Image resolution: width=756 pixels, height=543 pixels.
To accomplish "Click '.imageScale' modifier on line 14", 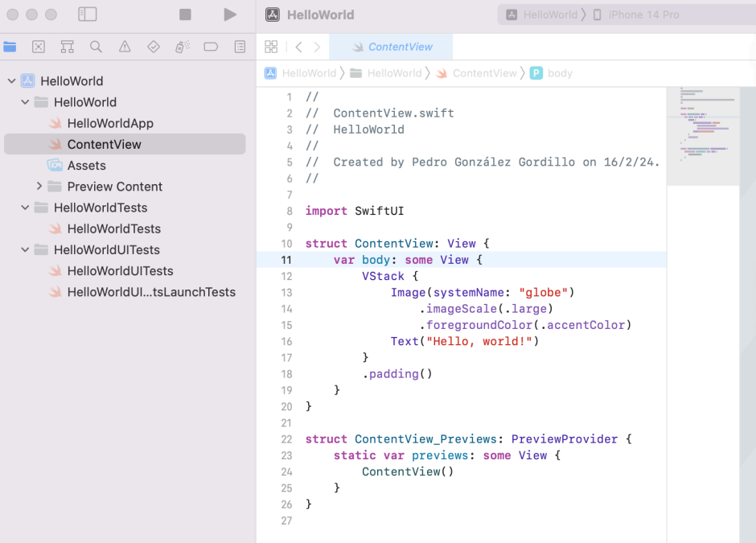I will pos(458,309).
